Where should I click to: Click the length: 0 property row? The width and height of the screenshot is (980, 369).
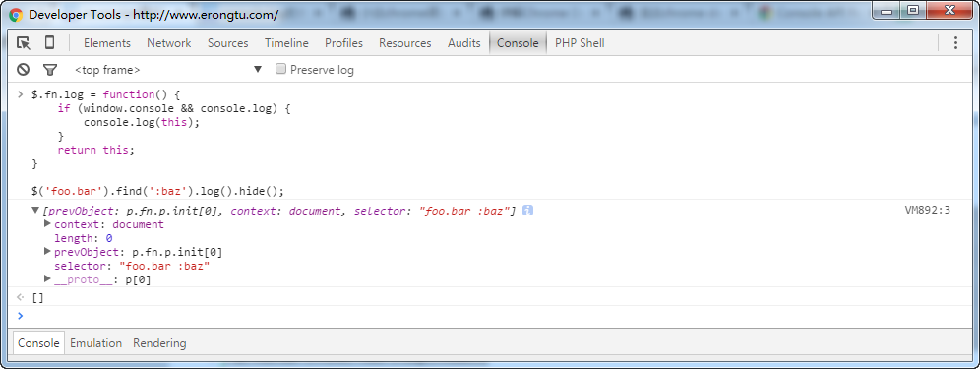coord(83,238)
